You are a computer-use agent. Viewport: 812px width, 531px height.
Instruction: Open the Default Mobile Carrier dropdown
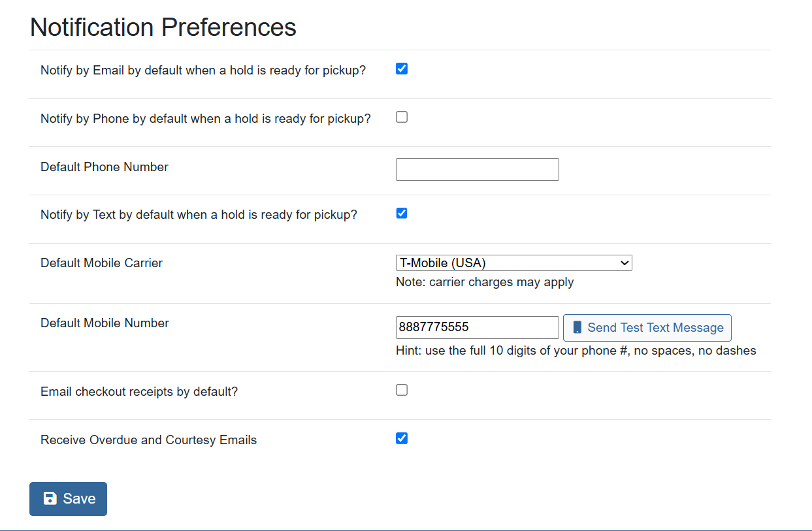point(513,263)
